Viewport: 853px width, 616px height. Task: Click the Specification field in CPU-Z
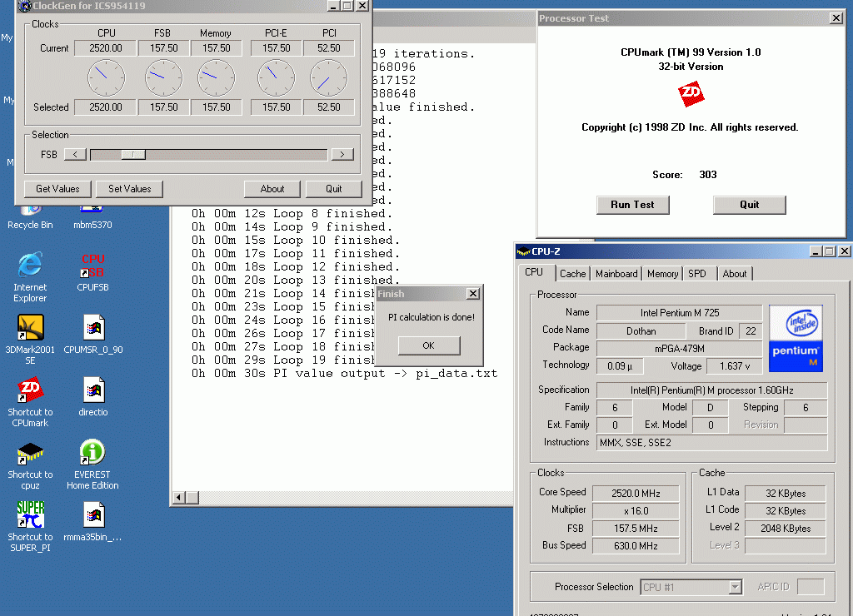click(x=712, y=390)
